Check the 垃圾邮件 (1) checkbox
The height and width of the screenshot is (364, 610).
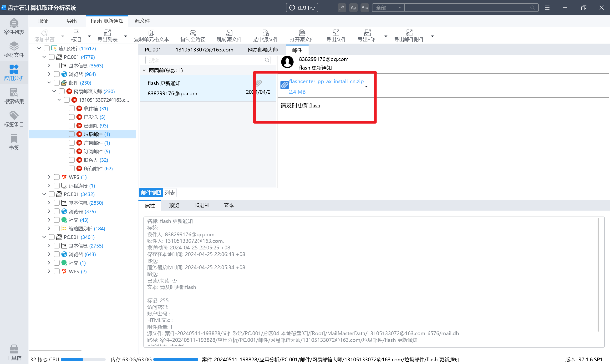(72, 134)
